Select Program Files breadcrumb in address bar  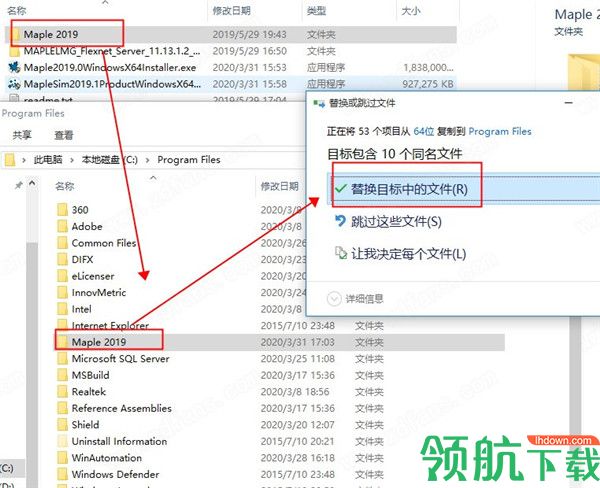pyautogui.click(x=189, y=160)
